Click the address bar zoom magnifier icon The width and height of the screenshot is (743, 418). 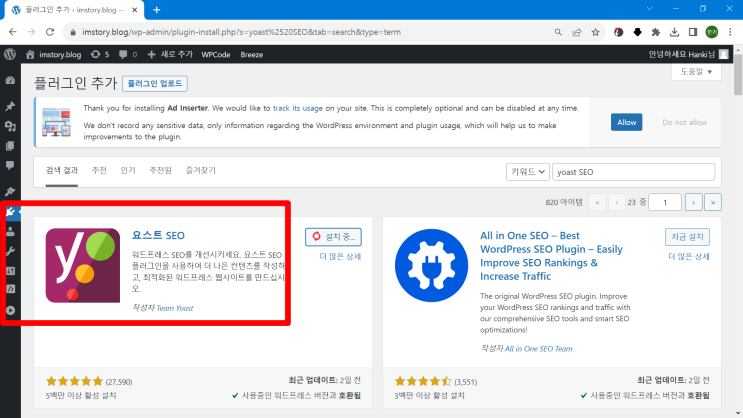click(x=558, y=32)
